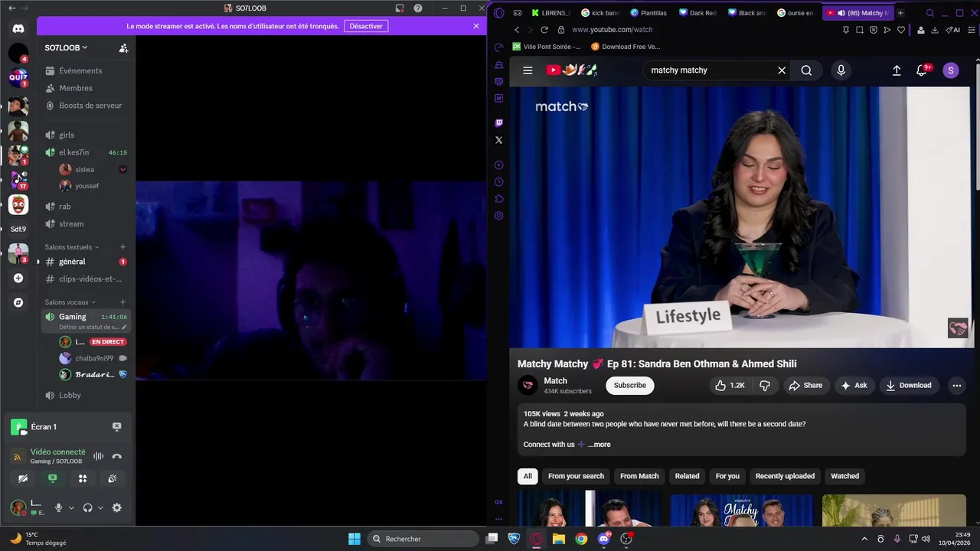Open the YouTube create upload icon
Image resolution: width=980 pixels, height=551 pixels.
897,70
